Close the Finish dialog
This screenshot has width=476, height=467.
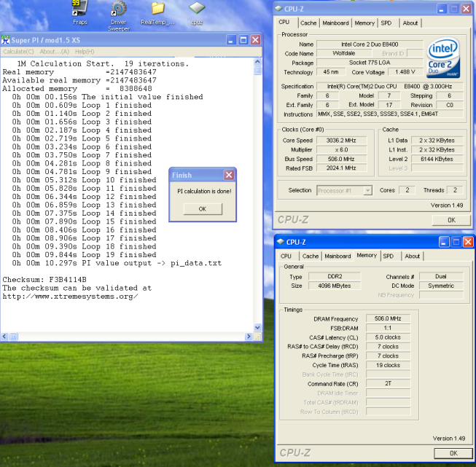tap(229, 175)
